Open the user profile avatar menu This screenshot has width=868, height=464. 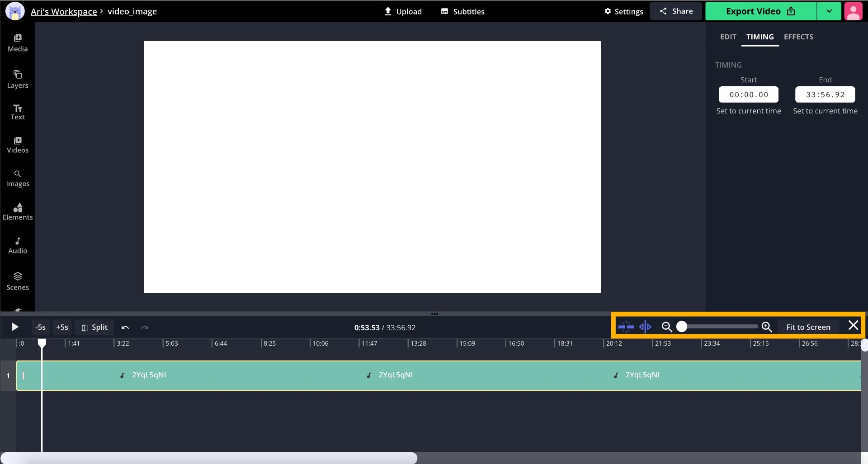(x=853, y=11)
